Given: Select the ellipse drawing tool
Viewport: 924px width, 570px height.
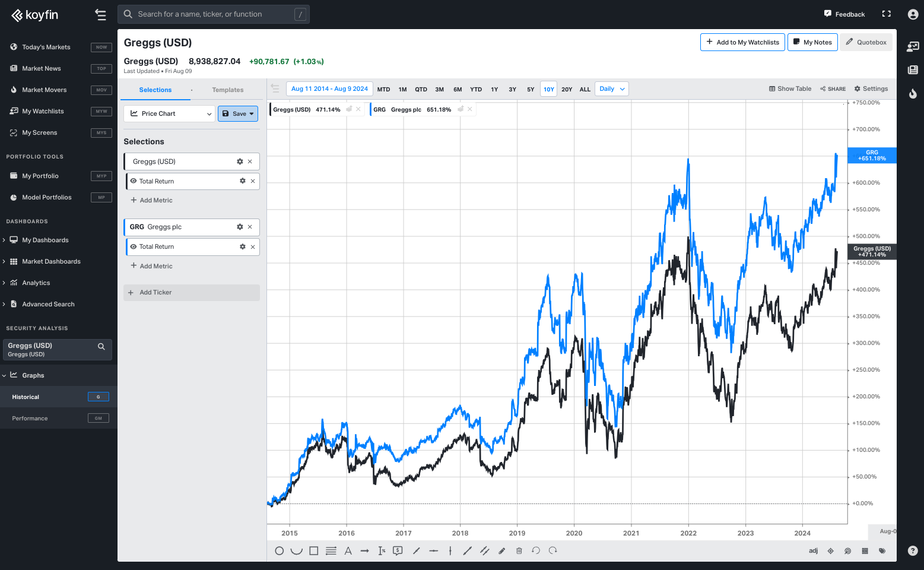Looking at the screenshot, I should click(279, 551).
